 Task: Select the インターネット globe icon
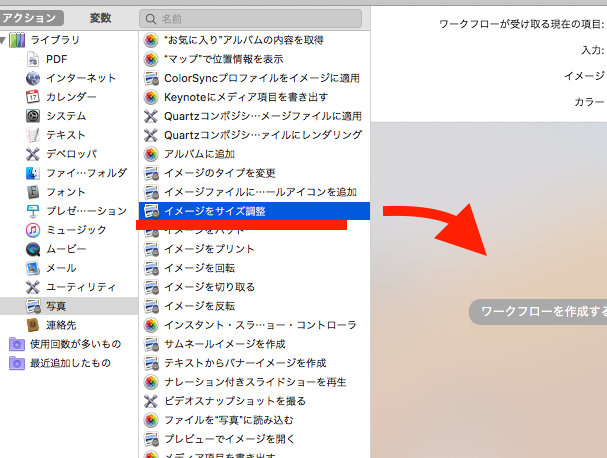tap(33, 78)
